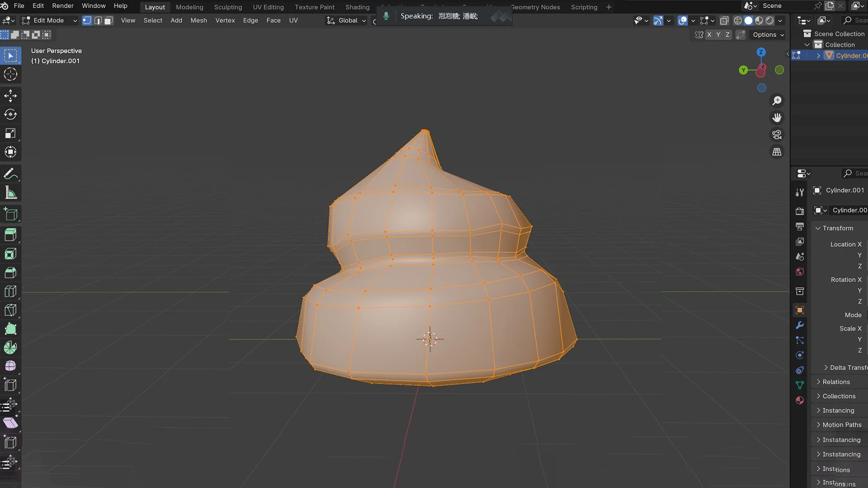Image resolution: width=868 pixels, height=488 pixels.
Task: Select the Move tool in toolbar
Action: click(10, 95)
